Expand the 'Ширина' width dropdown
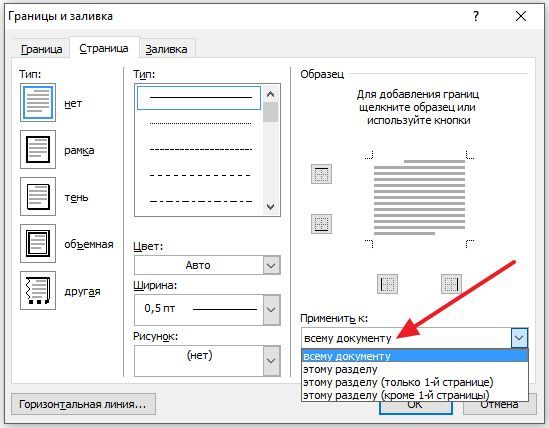Screen dimensions: 549x428 pos(271,310)
